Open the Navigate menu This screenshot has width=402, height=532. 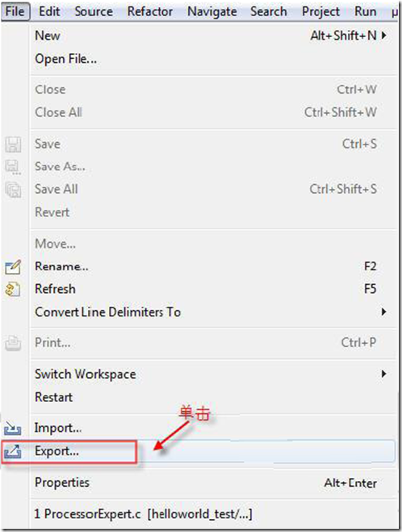(x=212, y=11)
